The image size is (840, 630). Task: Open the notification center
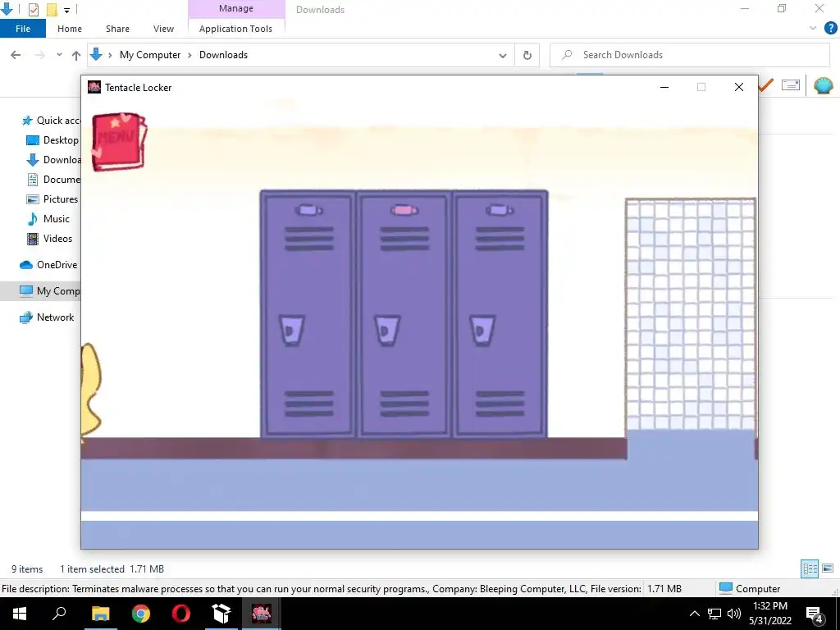coord(815,614)
